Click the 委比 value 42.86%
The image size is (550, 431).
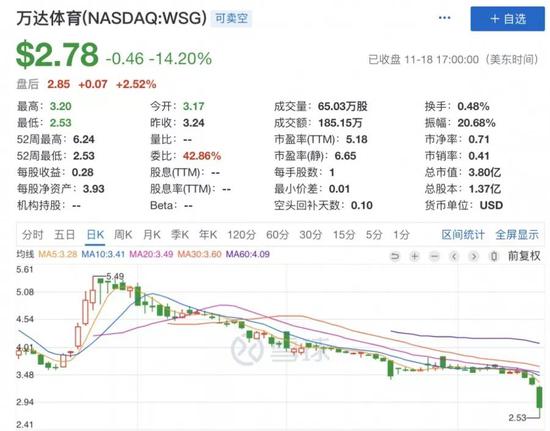(202, 156)
